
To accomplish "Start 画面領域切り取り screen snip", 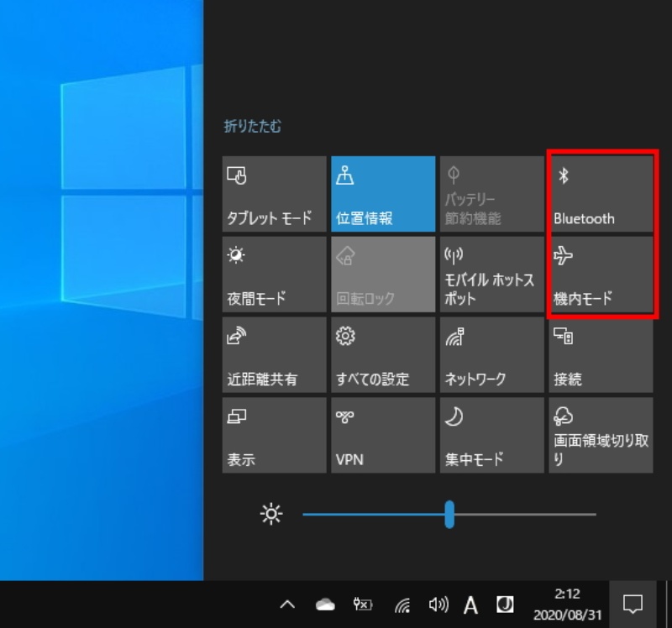I will tap(601, 435).
